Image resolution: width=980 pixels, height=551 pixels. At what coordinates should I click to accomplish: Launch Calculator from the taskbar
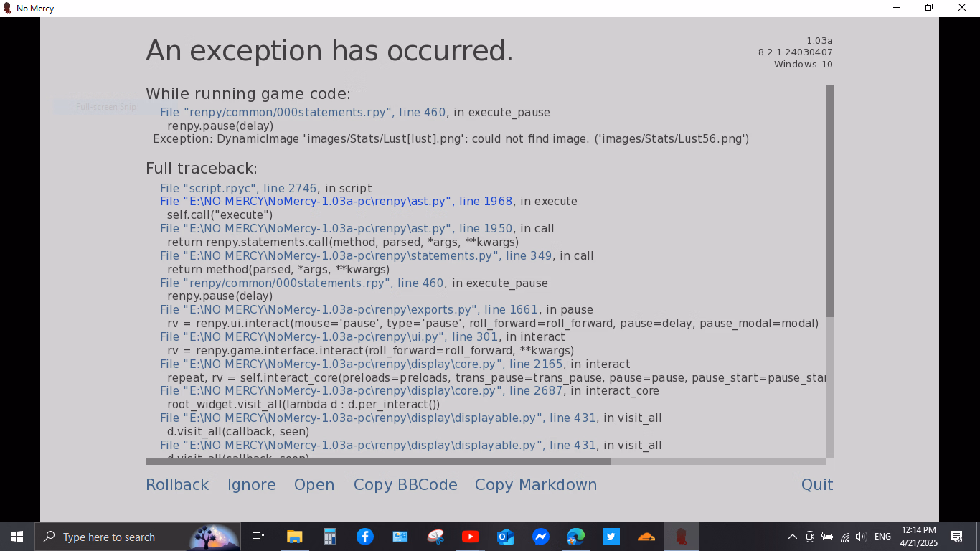(x=329, y=537)
